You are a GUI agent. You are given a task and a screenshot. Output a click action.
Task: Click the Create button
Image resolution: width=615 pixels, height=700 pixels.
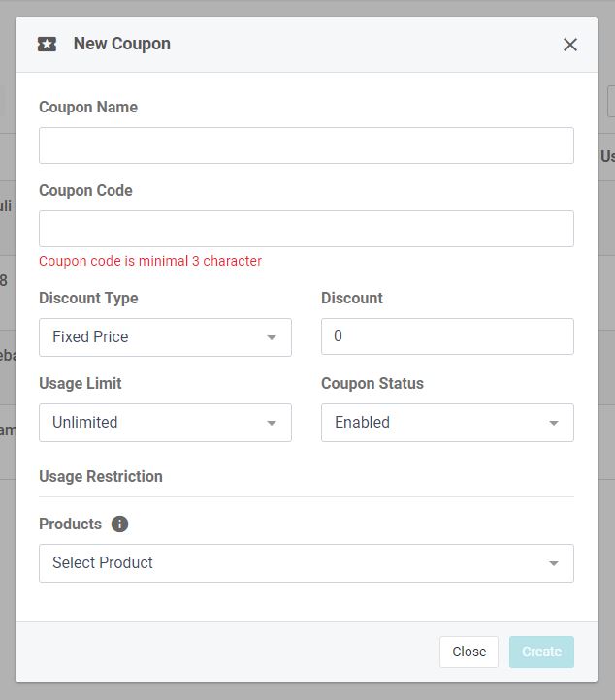coord(541,652)
